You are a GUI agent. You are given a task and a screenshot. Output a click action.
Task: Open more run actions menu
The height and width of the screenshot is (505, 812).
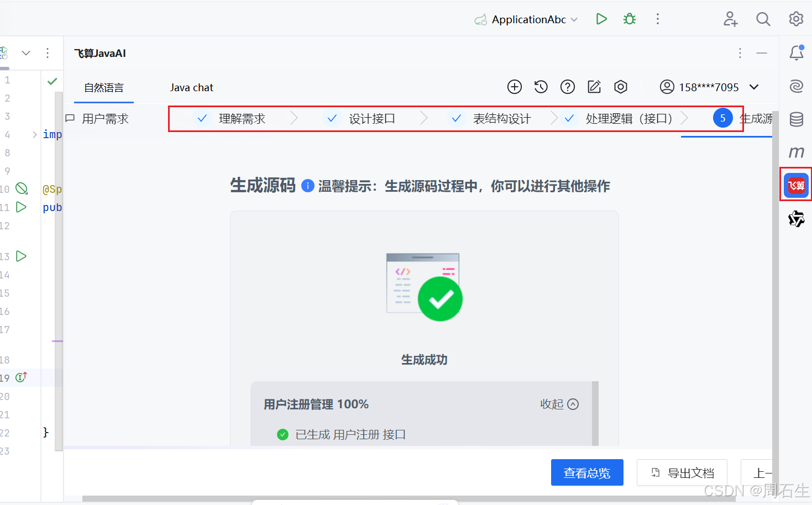pos(657,19)
